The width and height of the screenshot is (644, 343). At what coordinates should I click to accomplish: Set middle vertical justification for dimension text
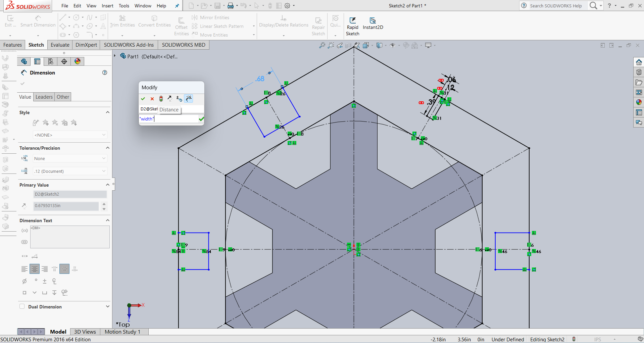click(x=64, y=269)
